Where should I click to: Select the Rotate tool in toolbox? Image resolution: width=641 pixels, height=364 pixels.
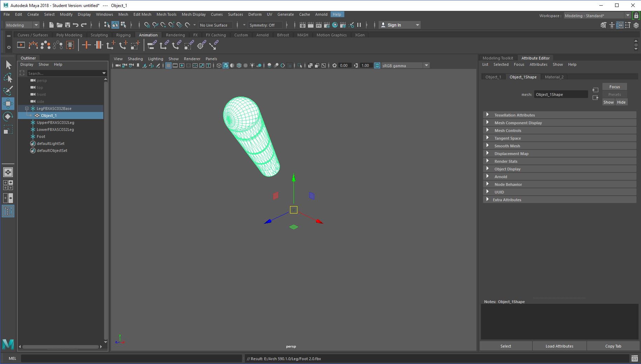tap(8, 117)
